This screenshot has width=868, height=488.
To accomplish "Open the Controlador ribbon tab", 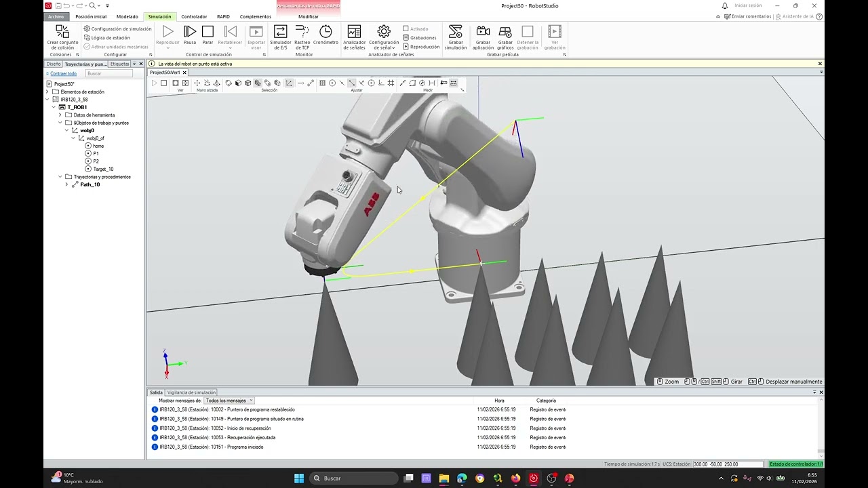I will coord(194,16).
